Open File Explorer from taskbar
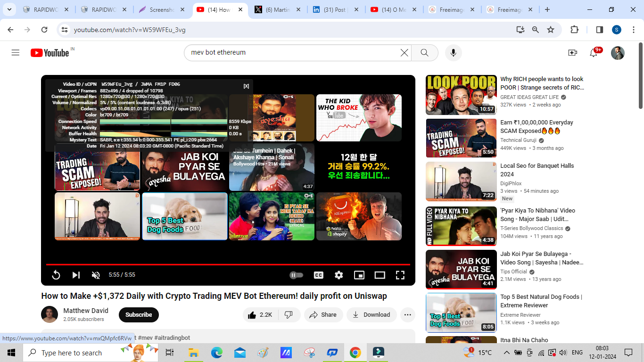 [193, 353]
